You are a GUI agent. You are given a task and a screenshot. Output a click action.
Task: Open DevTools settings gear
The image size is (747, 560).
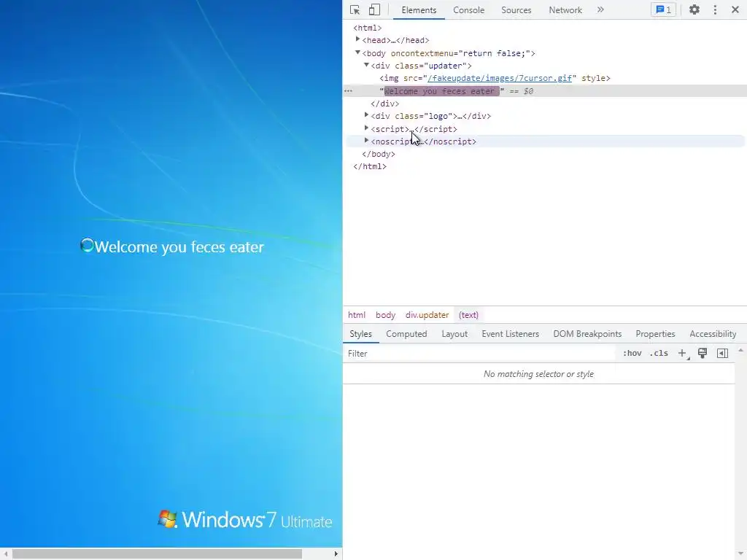[x=694, y=9]
